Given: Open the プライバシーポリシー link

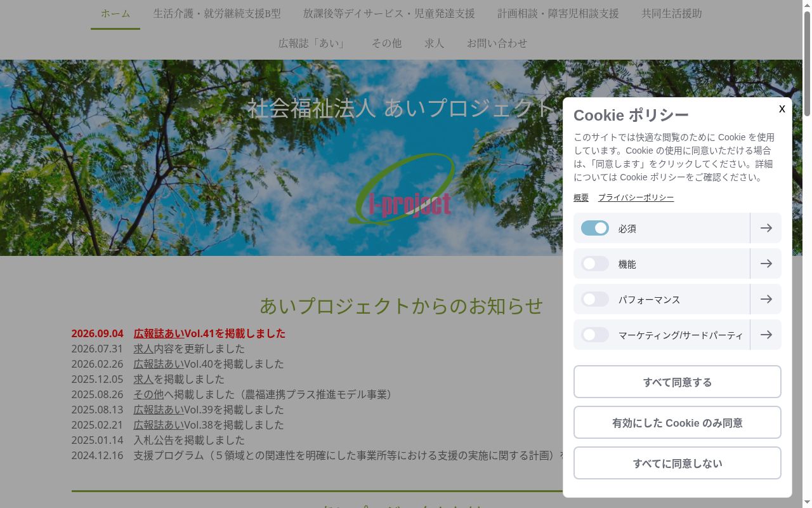Looking at the screenshot, I should click(x=636, y=197).
